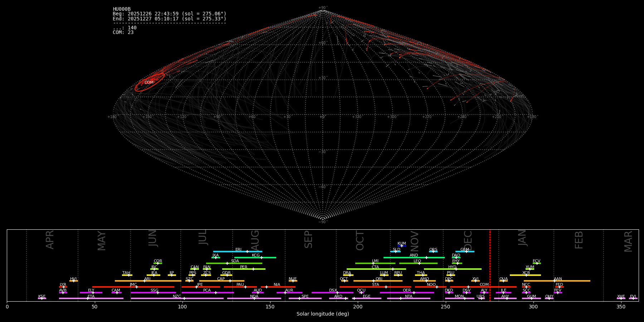644x322 pixels.
Task: Click the DRA shower label
Action: 347,273
